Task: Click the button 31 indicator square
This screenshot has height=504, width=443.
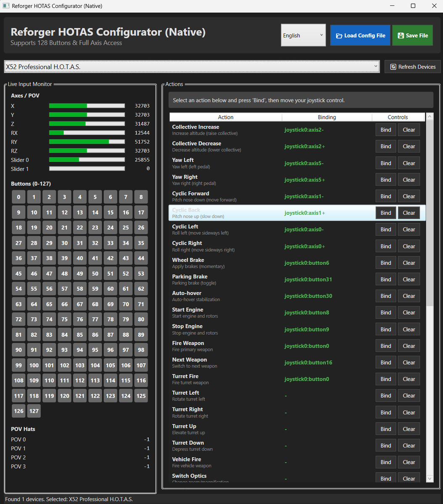Action: pos(80,243)
